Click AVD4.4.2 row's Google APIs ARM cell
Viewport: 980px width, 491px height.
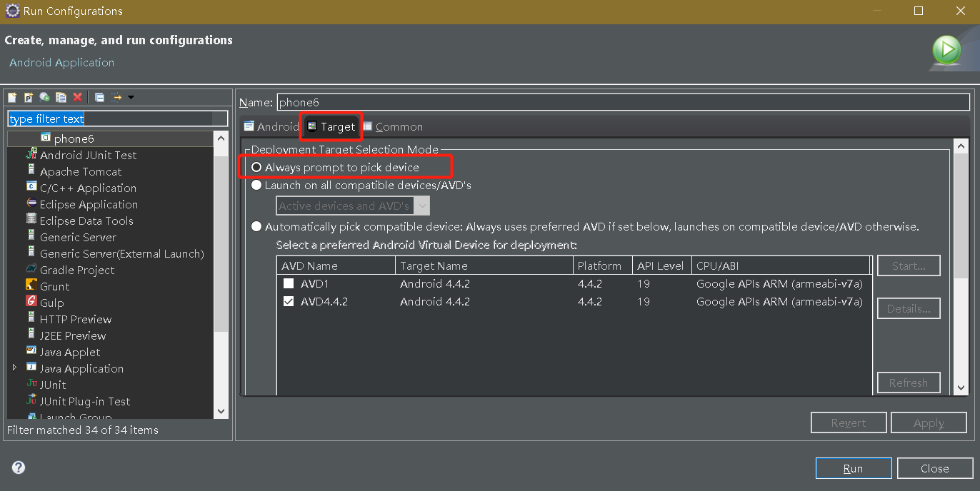(779, 301)
